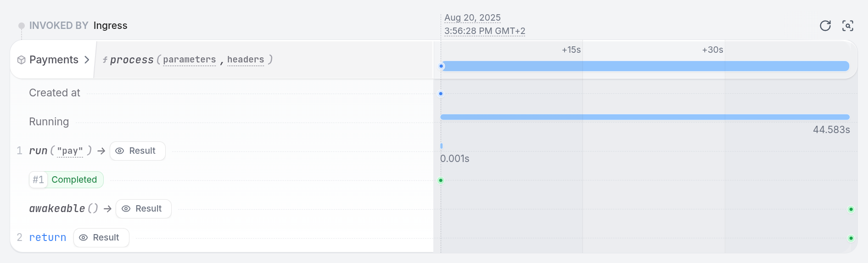Select the Created at row

pos(222,93)
